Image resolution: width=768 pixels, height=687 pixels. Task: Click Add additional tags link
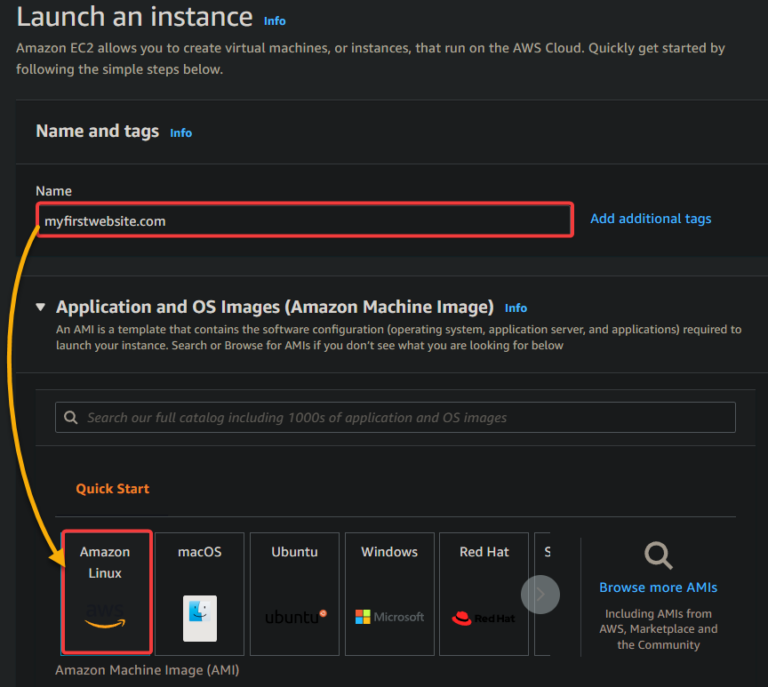[x=650, y=218]
